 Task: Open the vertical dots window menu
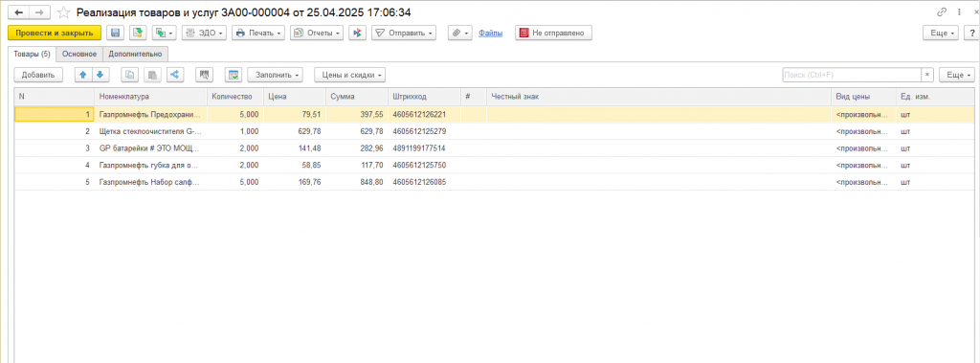coord(959,11)
